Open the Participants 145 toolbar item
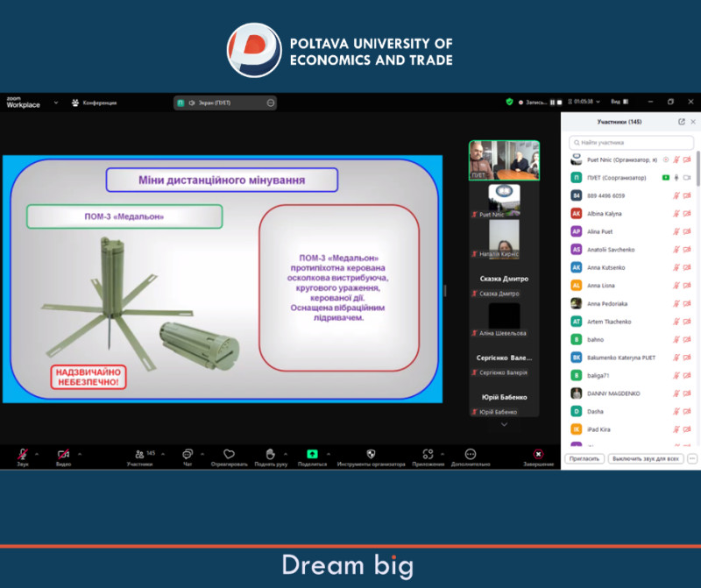This screenshot has height=588, width=701. click(x=139, y=456)
